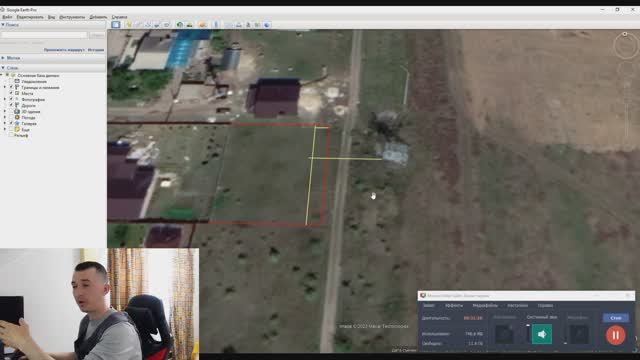Screen dimensions: 640x360
Task: Click the compass ring navigation control
Action: pyautogui.click(x=625, y=45)
